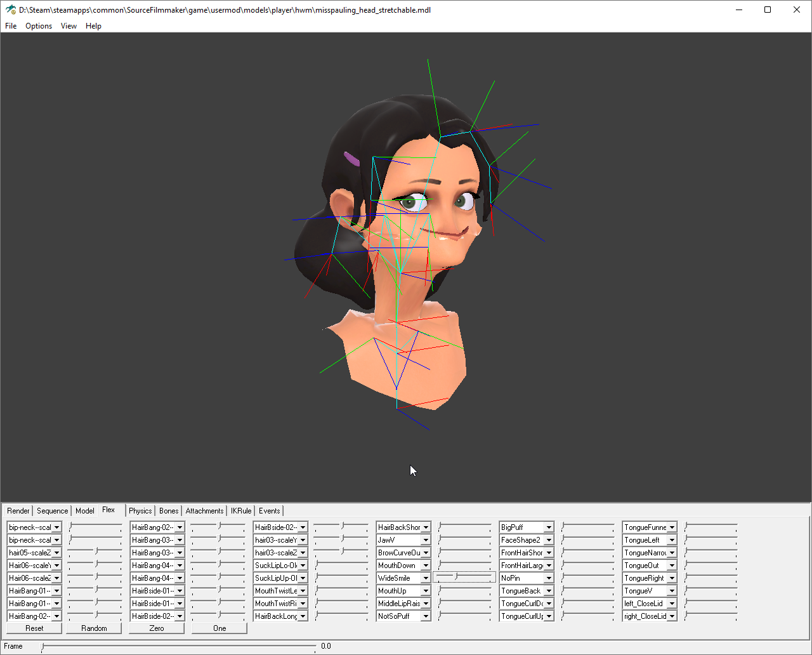The image size is (812, 655).
Task: Open the right_CloseLid dropdown
Action: pos(672,616)
